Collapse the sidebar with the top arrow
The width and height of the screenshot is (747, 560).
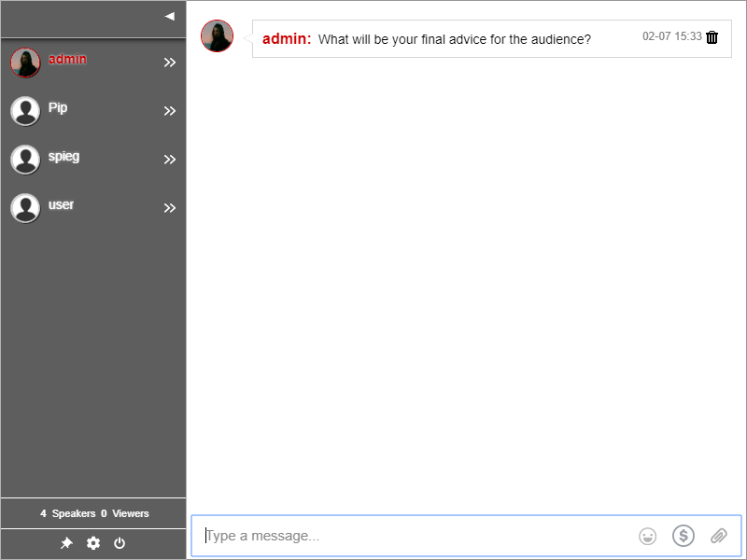click(169, 16)
